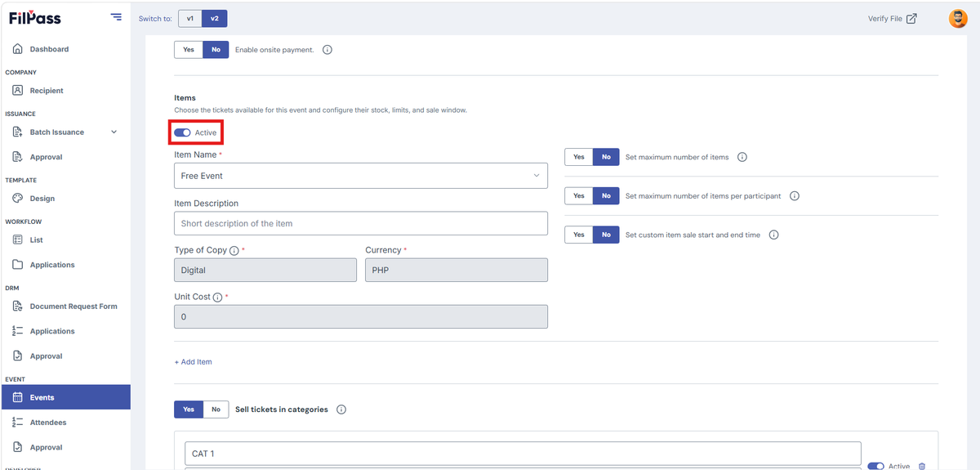Click the Workflow List icon
This screenshot has height=470, width=980.
point(18,239)
